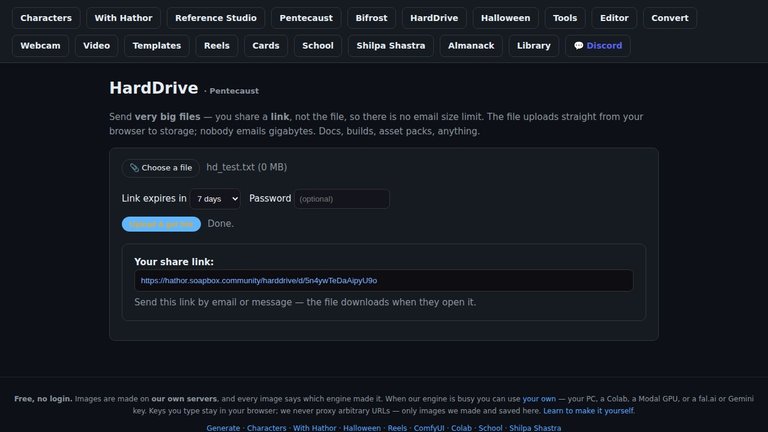Open Characters in the top navigation

tap(46, 18)
